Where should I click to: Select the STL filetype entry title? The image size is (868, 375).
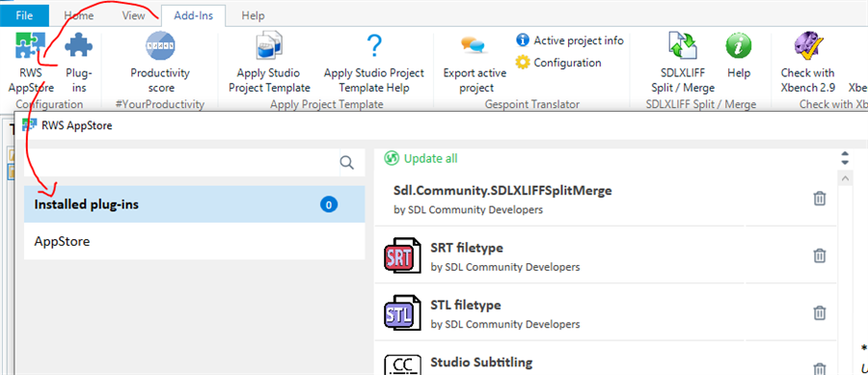pyautogui.click(x=466, y=305)
